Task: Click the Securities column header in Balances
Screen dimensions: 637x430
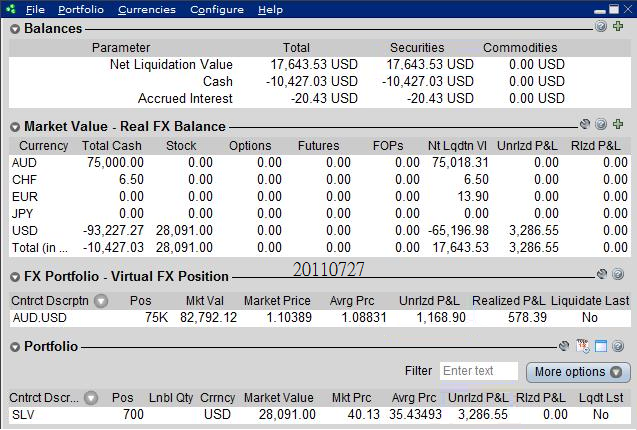Action: [x=417, y=48]
